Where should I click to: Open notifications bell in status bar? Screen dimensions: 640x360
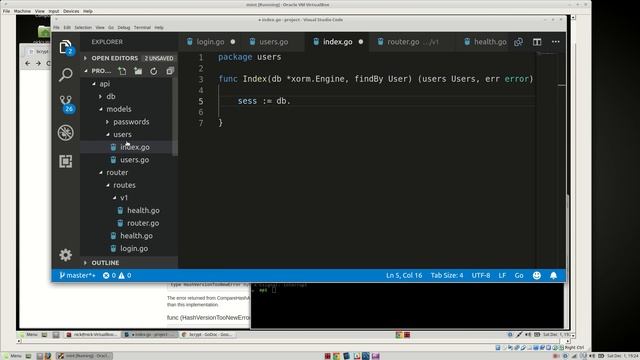pos(553,276)
